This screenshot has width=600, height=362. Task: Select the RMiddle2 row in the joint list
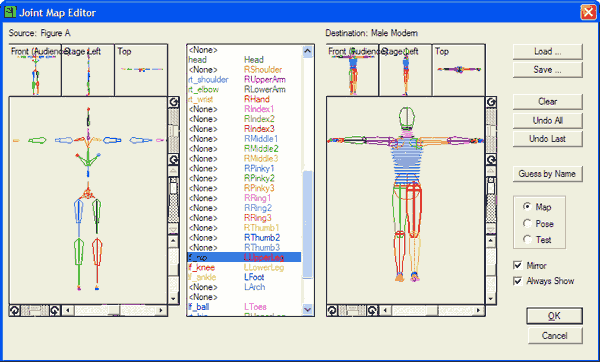click(244, 148)
